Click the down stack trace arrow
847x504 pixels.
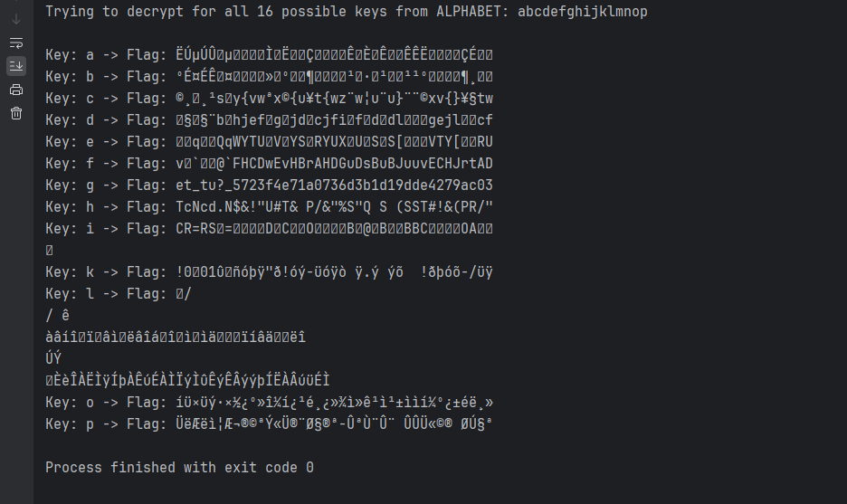pos(16,19)
